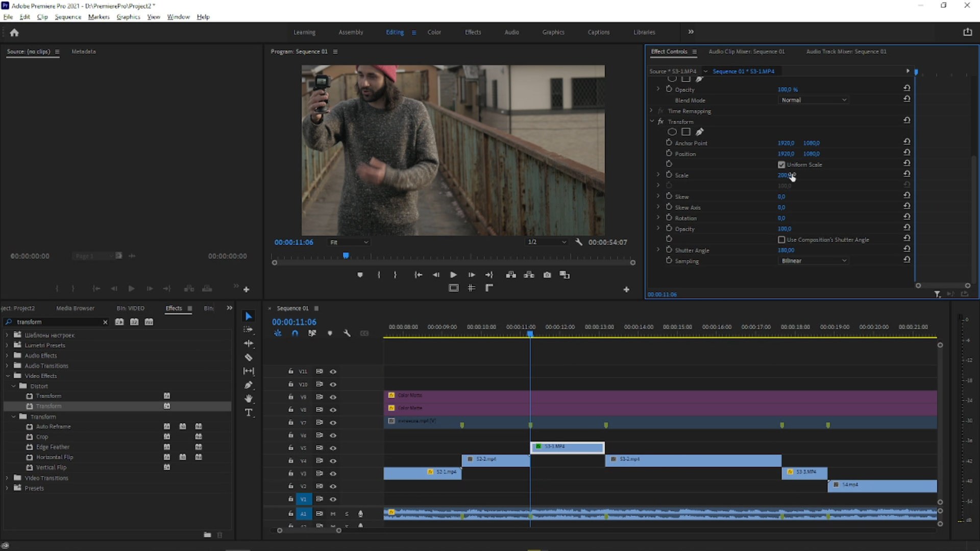The height and width of the screenshot is (551, 980).
Task: Open Audio Track Mixer tab
Action: point(846,52)
